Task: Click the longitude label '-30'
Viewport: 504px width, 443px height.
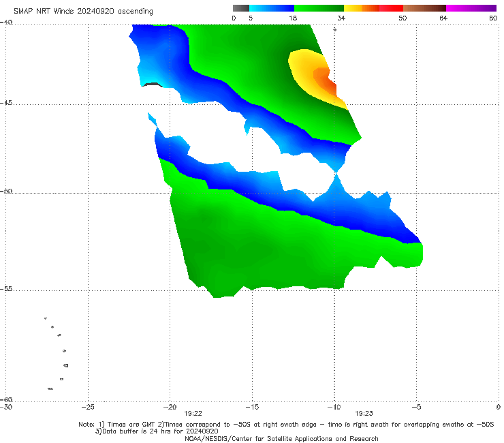Action: [6, 407]
